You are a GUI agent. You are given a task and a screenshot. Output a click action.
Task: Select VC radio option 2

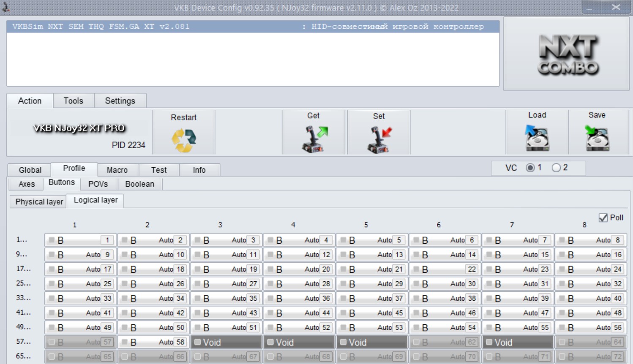click(556, 168)
